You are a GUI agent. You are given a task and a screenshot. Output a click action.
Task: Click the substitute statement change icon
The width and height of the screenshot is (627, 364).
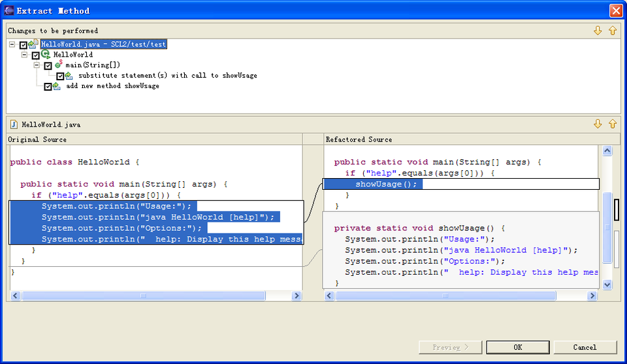[x=69, y=76]
